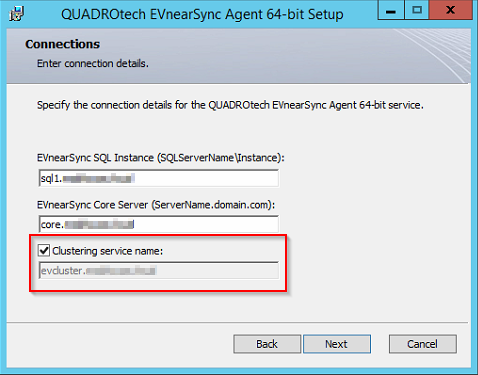The width and height of the screenshot is (478, 375).
Task: Maximize the setup window
Action: pyautogui.click(x=417, y=10)
